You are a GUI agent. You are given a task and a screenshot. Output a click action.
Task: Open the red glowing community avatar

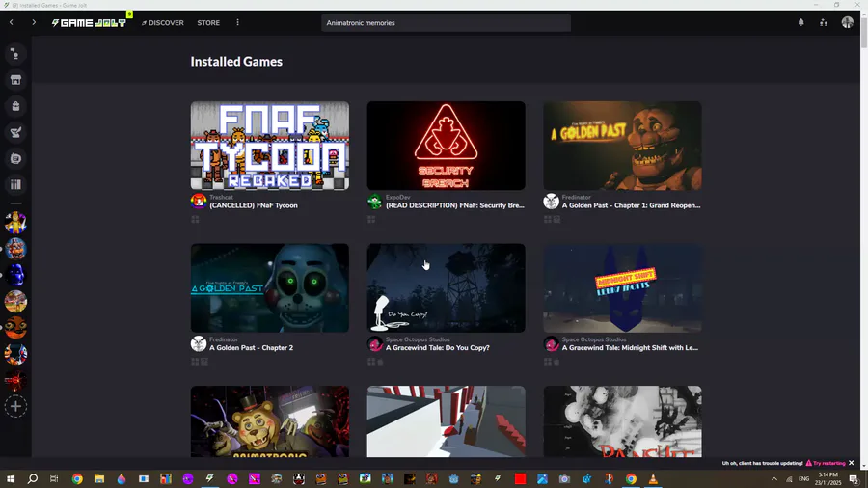point(15,380)
